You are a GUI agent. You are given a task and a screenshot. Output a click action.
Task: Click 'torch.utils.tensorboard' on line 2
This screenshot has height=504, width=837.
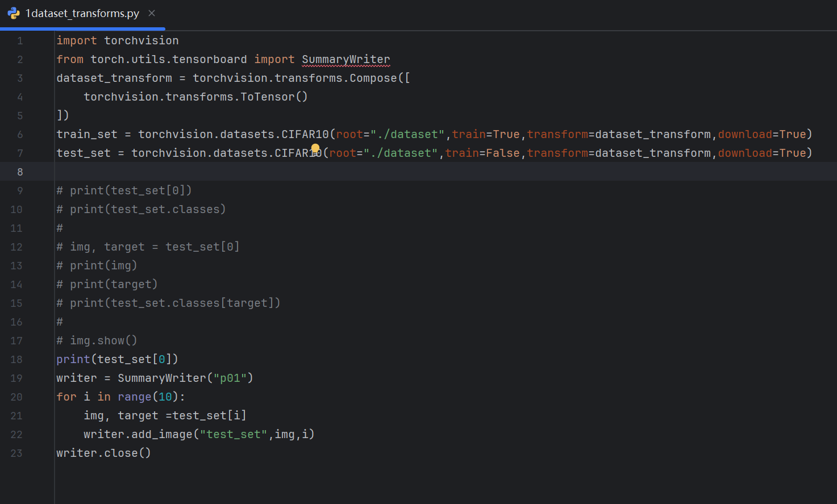(169, 59)
